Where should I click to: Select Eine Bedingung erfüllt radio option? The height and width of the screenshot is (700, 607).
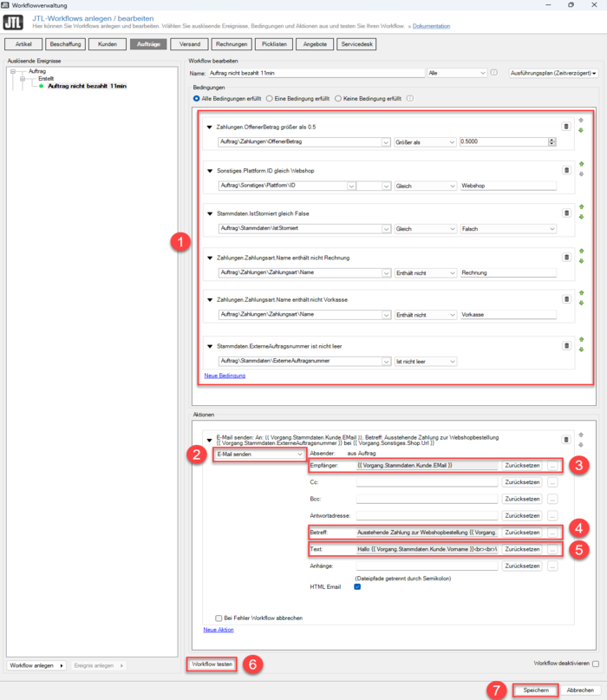(270, 99)
